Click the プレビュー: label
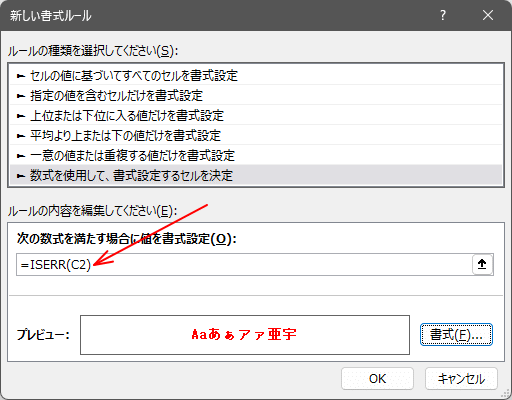Viewport: 512px width, 400px height. pos(43,334)
